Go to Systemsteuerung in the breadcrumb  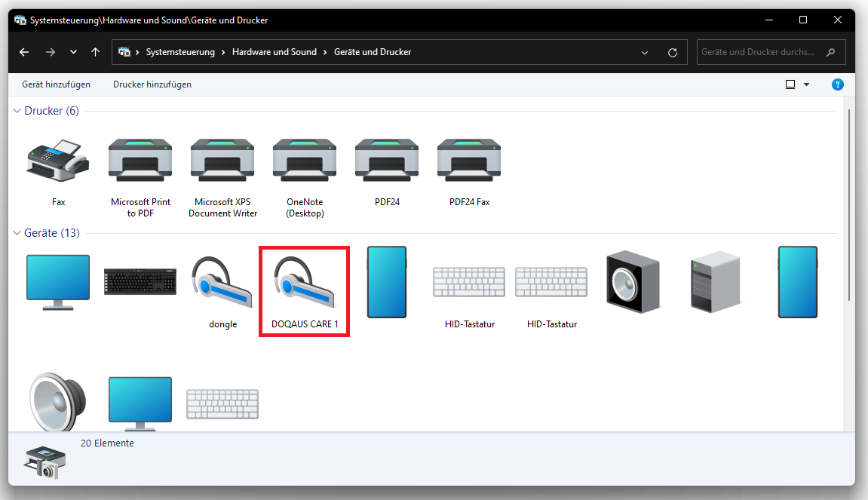[x=180, y=53]
